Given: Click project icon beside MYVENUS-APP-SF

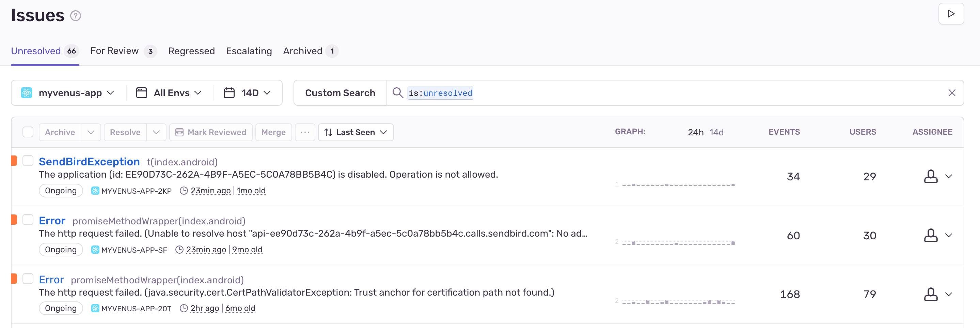Looking at the screenshot, I should pyautogui.click(x=95, y=250).
